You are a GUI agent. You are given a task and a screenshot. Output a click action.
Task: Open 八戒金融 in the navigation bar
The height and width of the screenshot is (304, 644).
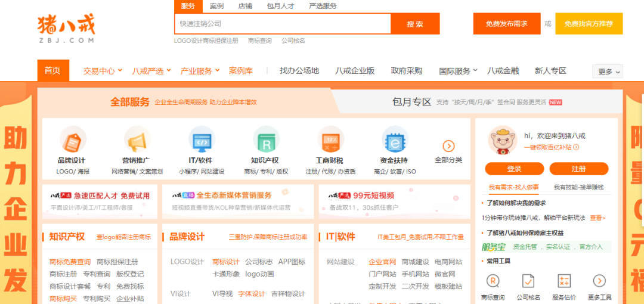tap(503, 71)
